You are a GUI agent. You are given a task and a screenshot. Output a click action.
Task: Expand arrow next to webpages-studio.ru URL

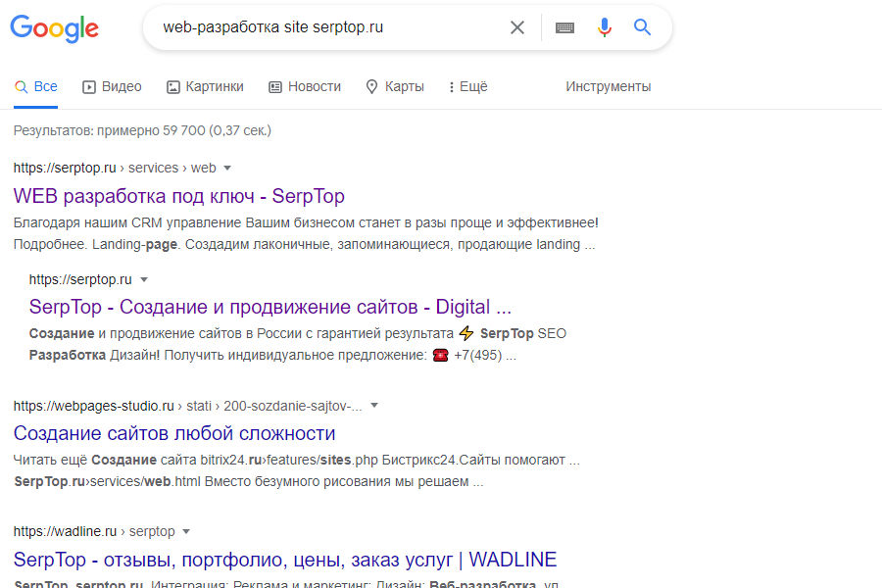(x=374, y=405)
